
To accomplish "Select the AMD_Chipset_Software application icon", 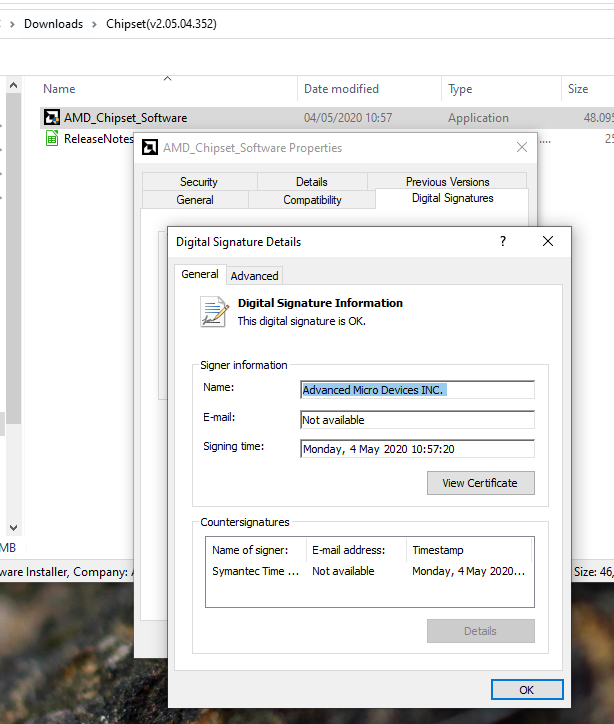I will pos(52,118).
